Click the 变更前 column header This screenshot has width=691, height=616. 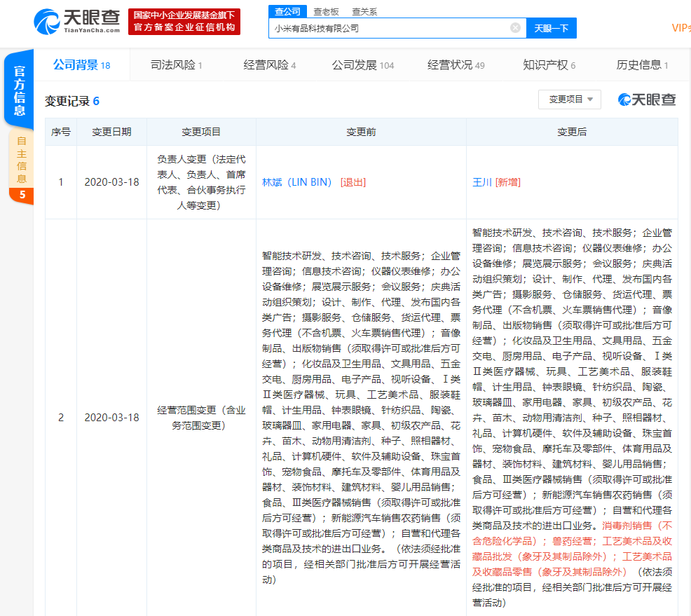[361, 132]
